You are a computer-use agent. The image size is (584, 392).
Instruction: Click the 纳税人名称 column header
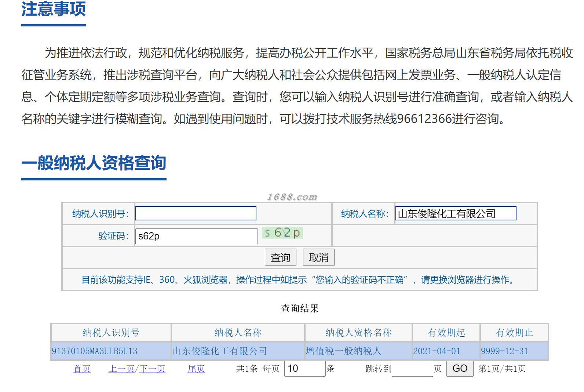[238, 333]
